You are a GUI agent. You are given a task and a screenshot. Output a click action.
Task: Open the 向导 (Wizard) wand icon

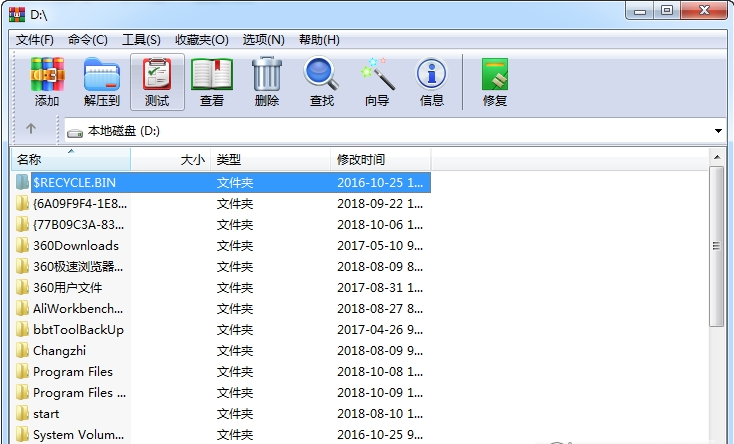point(377,74)
